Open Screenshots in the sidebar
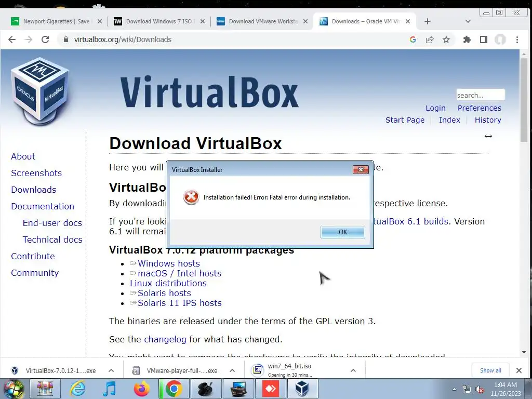This screenshot has height=399, width=532. tap(36, 173)
